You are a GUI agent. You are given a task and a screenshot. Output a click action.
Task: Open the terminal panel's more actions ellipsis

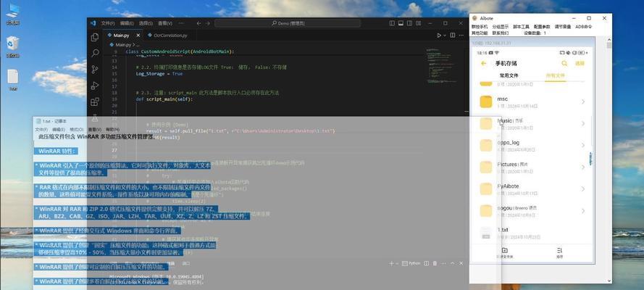click(443, 263)
